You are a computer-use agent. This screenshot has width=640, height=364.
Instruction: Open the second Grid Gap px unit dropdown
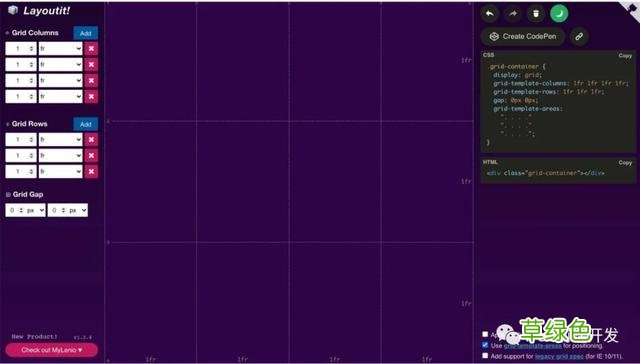78,210
